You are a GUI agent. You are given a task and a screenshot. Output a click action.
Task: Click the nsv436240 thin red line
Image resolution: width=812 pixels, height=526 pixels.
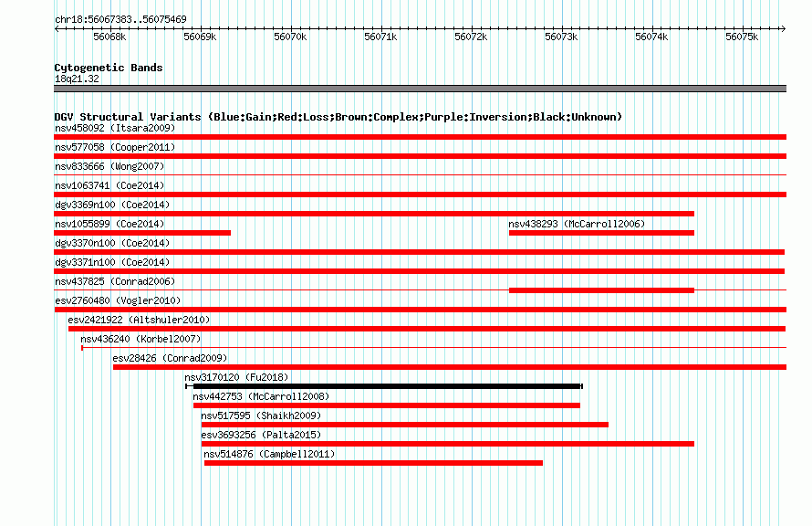[434, 348]
